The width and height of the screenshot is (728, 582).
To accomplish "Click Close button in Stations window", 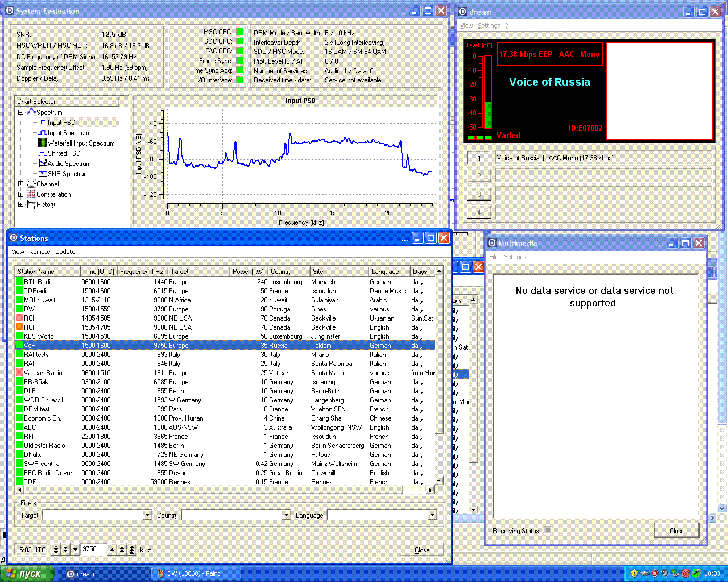I will pos(422,550).
